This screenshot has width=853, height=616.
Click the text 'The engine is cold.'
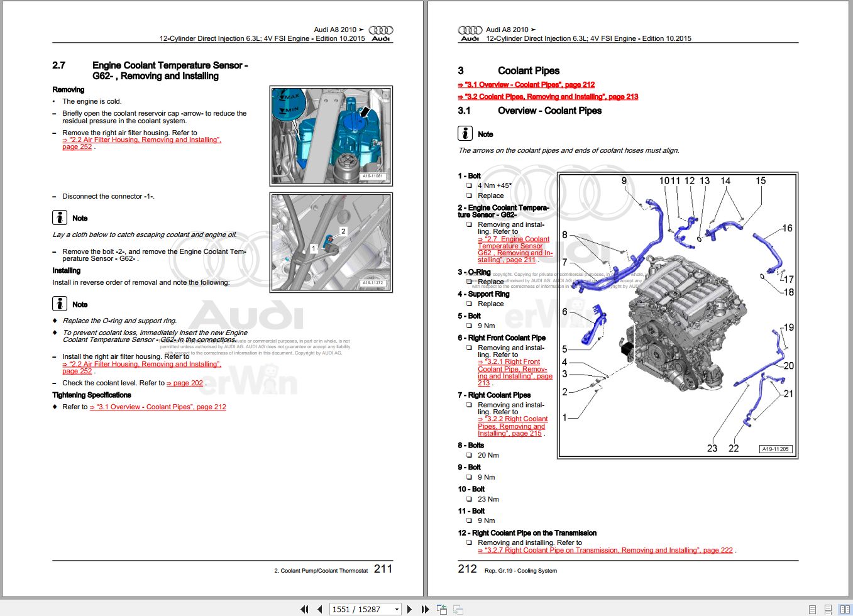tap(92, 101)
